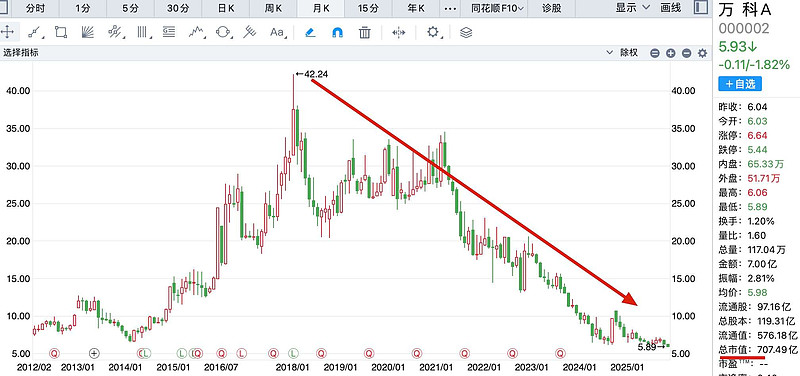Switch to 30分 chart tab
Image resolution: width=800 pixels, height=376 pixels.
[178, 8]
